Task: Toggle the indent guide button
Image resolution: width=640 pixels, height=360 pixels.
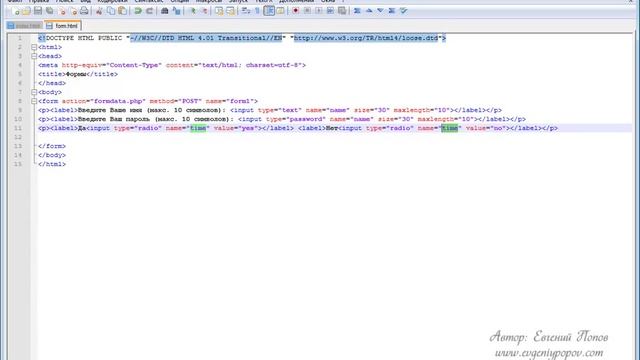Action: (x=269, y=11)
